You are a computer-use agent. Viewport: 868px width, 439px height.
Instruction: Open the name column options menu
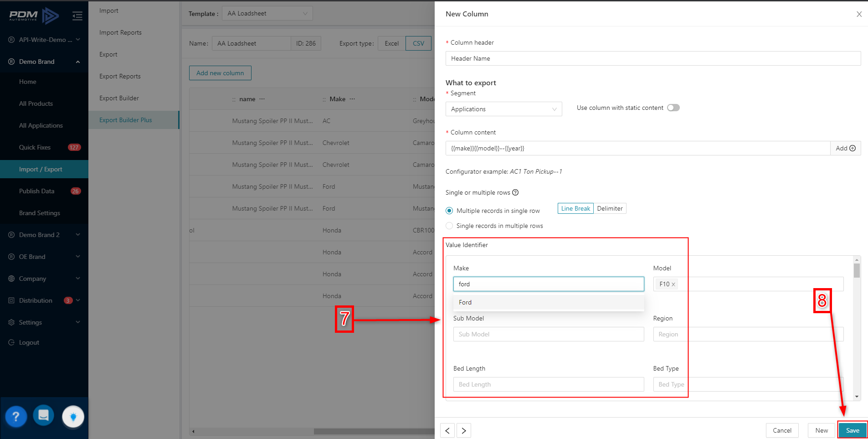coord(262,99)
